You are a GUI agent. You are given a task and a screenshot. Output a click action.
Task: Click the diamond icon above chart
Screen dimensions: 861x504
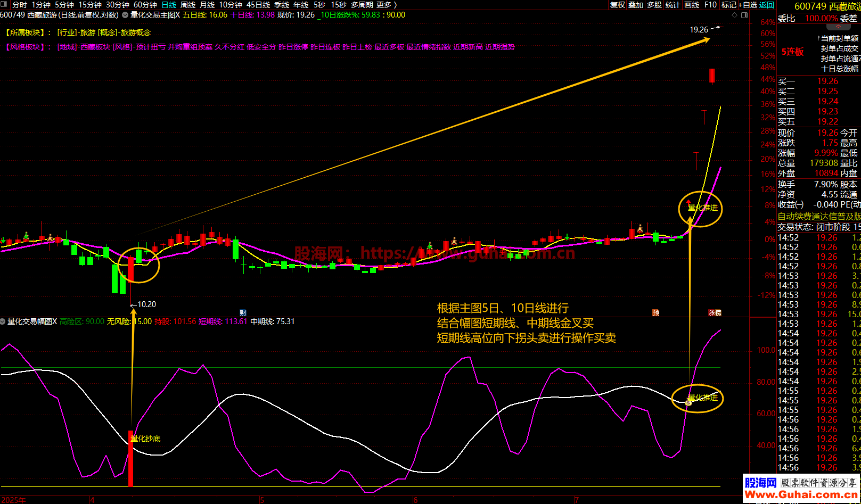(x=735, y=15)
